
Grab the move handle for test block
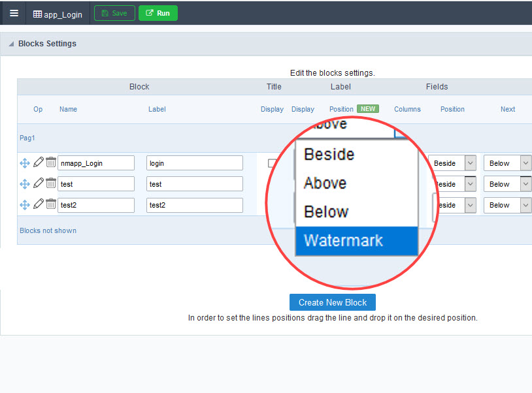(x=25, y=184)
